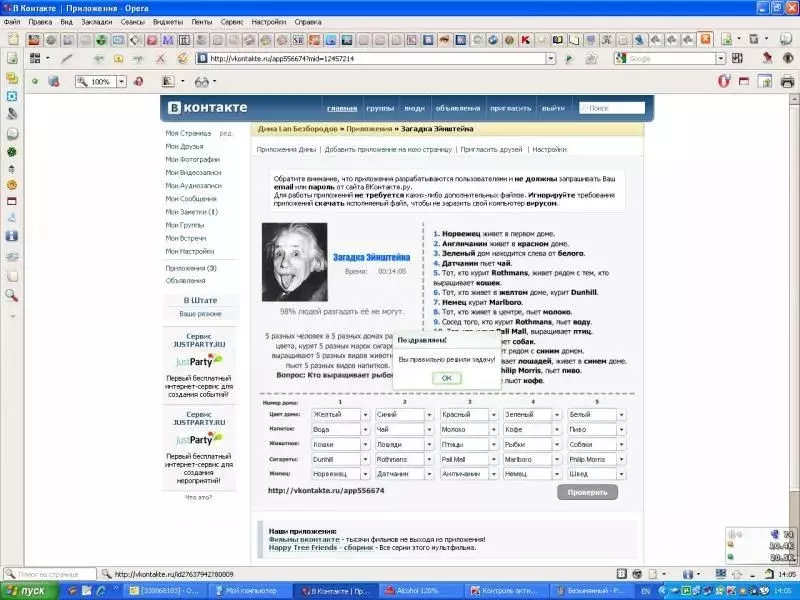Click the forward arrow navigation icon

click(x=138, y=59)
